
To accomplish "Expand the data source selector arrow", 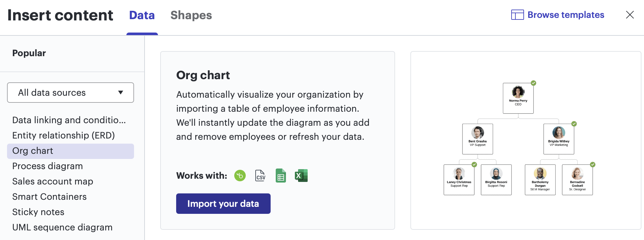I will pyautogui.click(x=120, y=93).
